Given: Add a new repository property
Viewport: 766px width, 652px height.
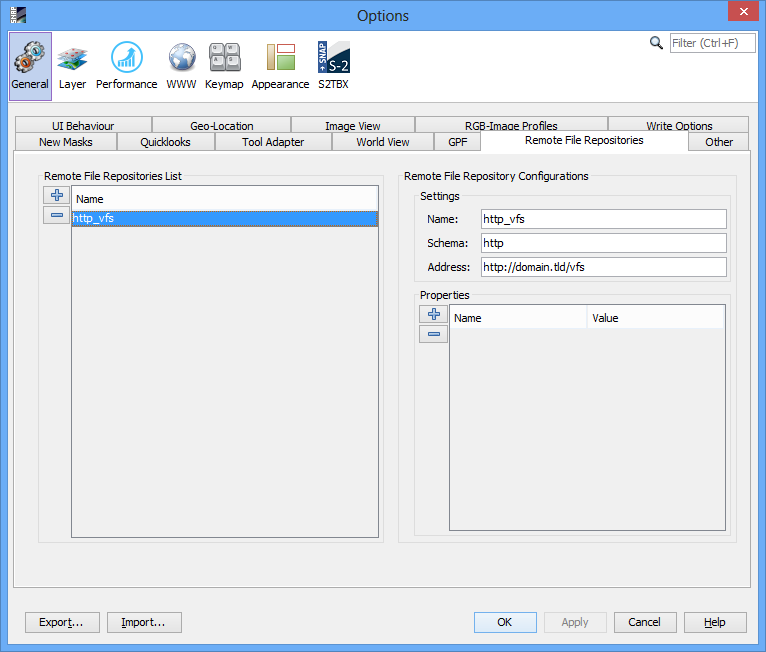Looking at the screenshot, I should click(x=433, y=314).
